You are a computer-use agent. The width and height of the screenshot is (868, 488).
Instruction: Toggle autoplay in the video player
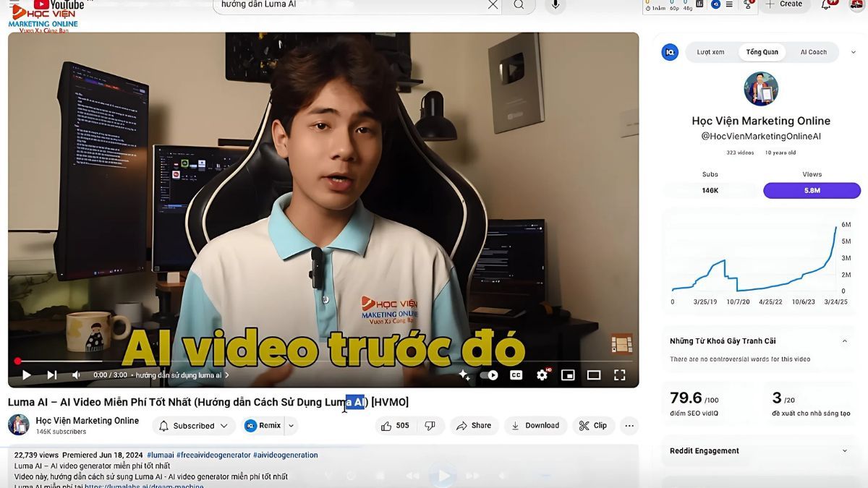(489, 374)
